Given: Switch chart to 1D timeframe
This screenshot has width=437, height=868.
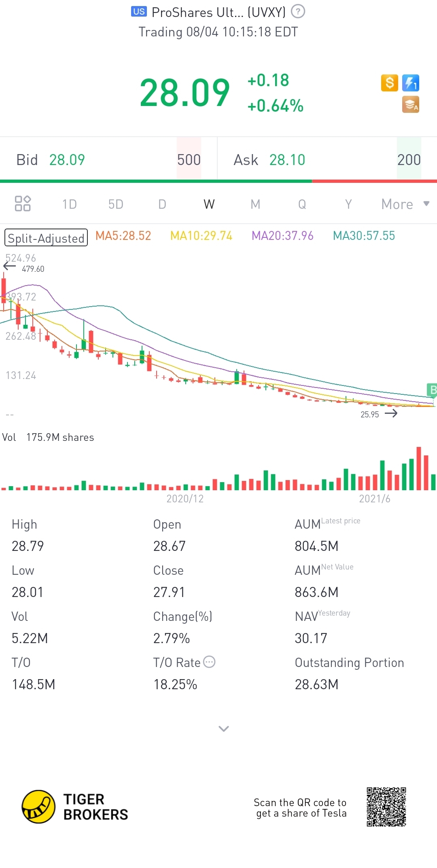Looking at the screenshot, I should coord(69,204).
